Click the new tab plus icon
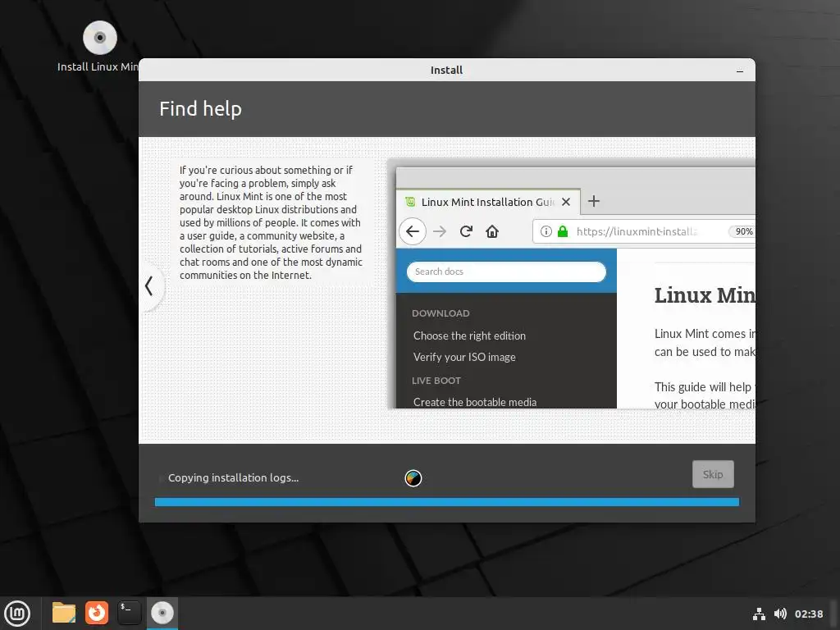The width and height of the screenshot is (840, 630). click(x=594, y=202)
